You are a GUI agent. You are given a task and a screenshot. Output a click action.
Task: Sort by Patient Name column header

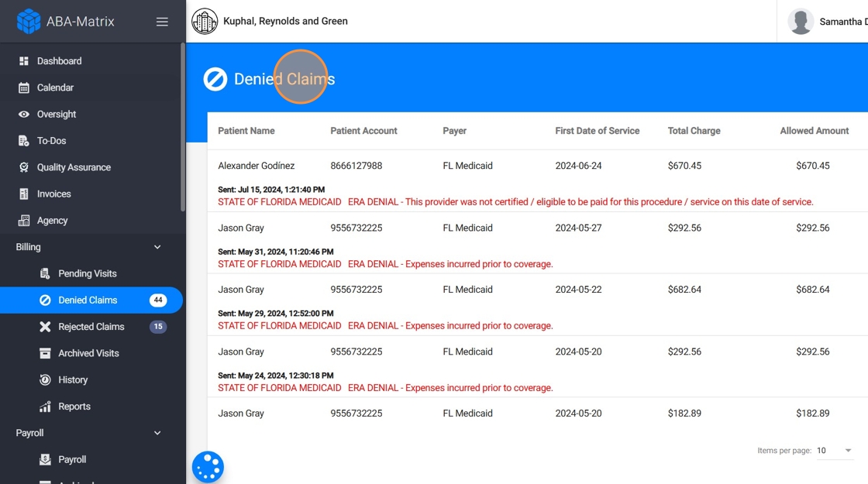pyautogui.click(x=246, y=131)
